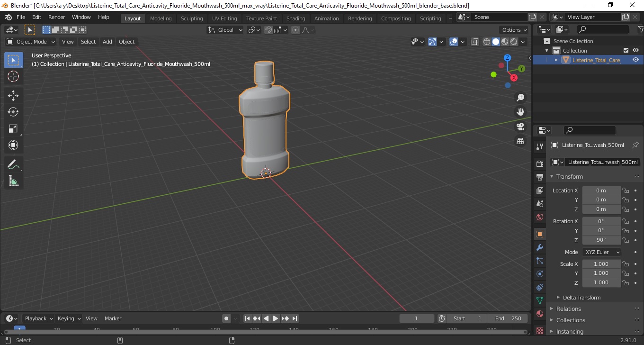Open Render properties tab
Image resolution: width=644 pixels, height=345 pixels.
coord(539,164)
